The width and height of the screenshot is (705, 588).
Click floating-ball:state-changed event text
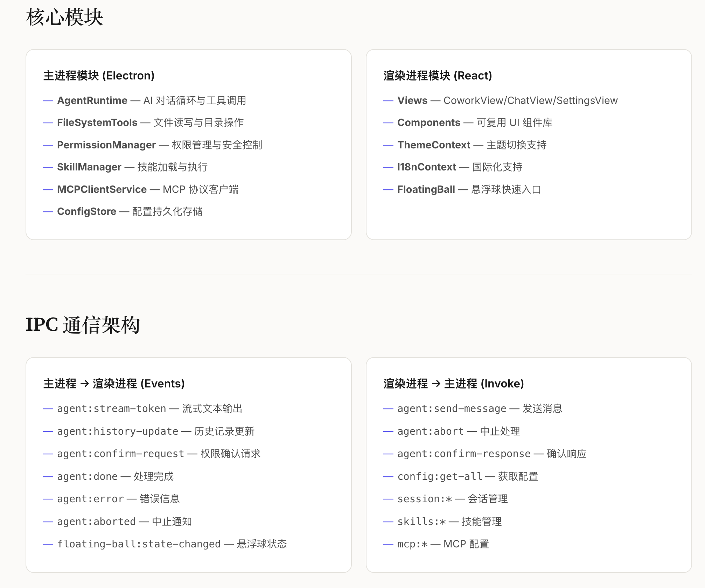pos(139,544)
